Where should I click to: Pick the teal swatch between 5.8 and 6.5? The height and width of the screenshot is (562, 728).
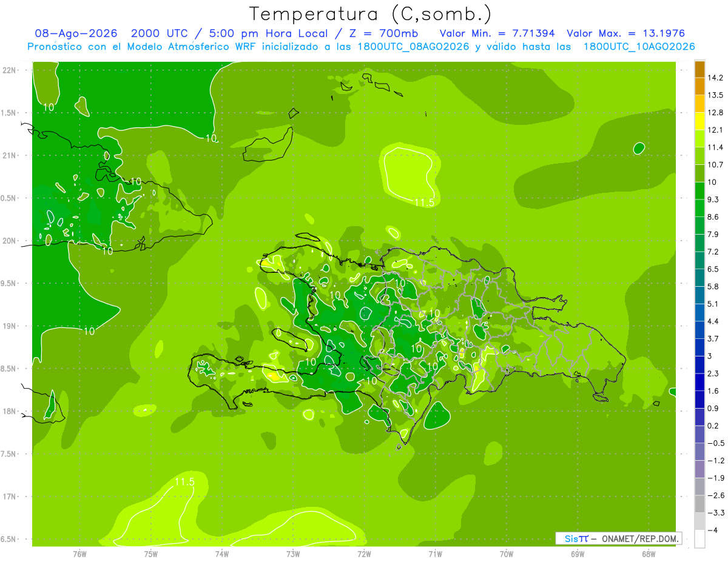click(699, 278)
